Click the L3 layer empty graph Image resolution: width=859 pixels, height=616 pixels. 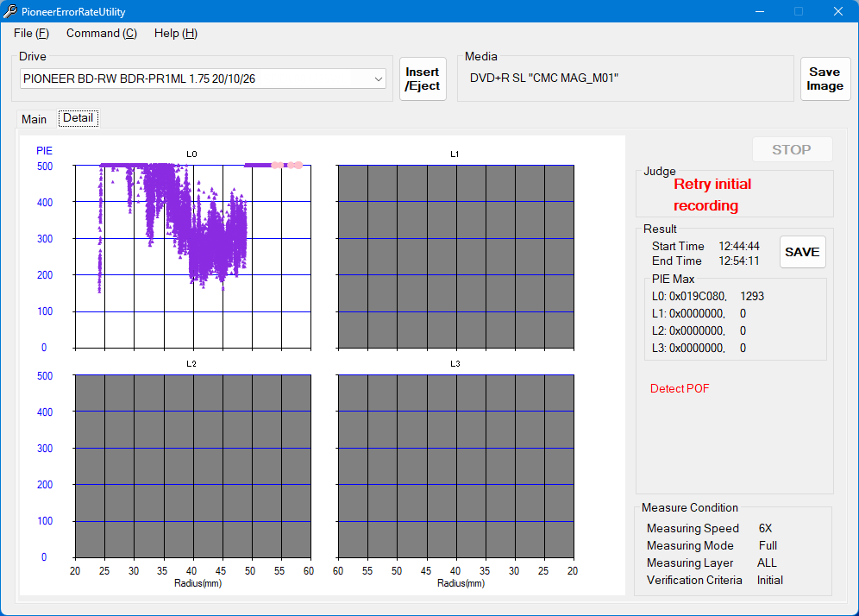(455, 466)
